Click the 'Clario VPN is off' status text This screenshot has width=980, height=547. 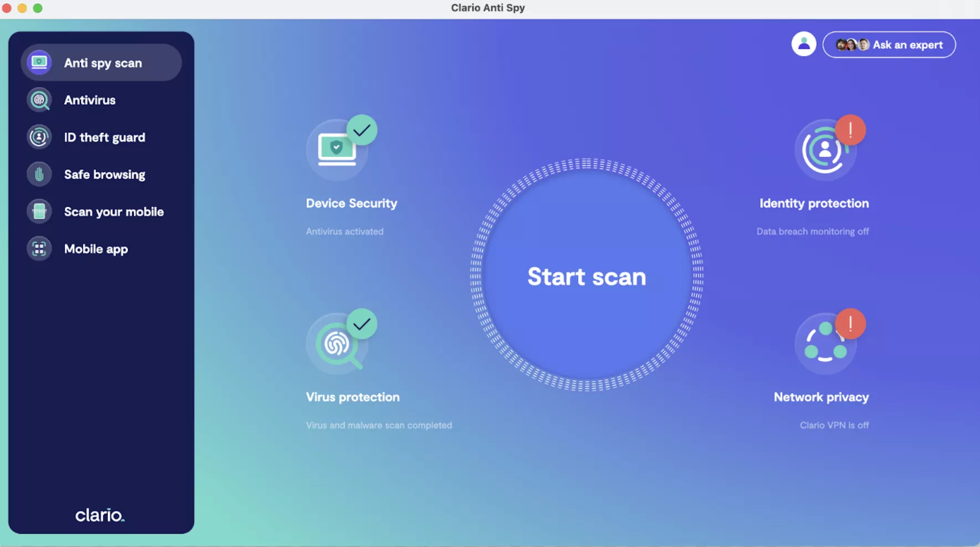pyautogui.click(x=834, y=425)
